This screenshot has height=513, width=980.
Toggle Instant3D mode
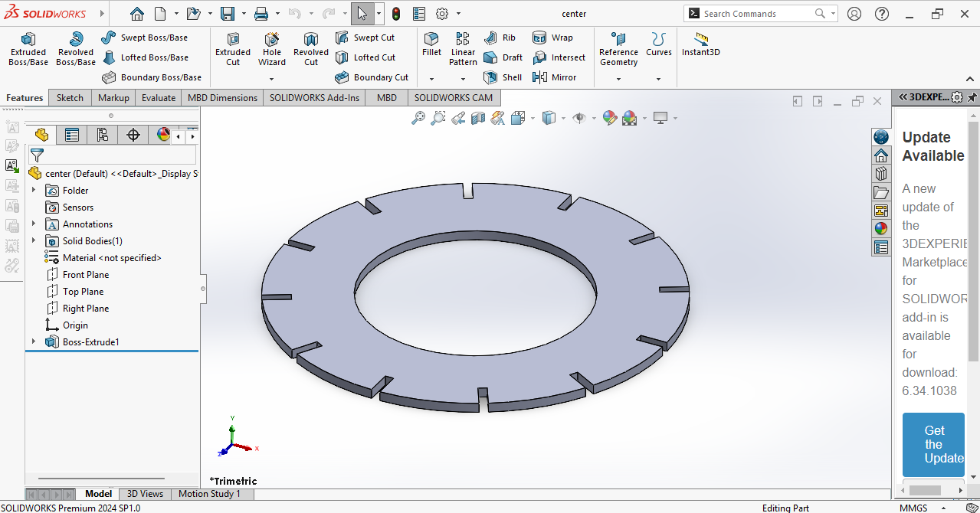[x=701, y=44]
